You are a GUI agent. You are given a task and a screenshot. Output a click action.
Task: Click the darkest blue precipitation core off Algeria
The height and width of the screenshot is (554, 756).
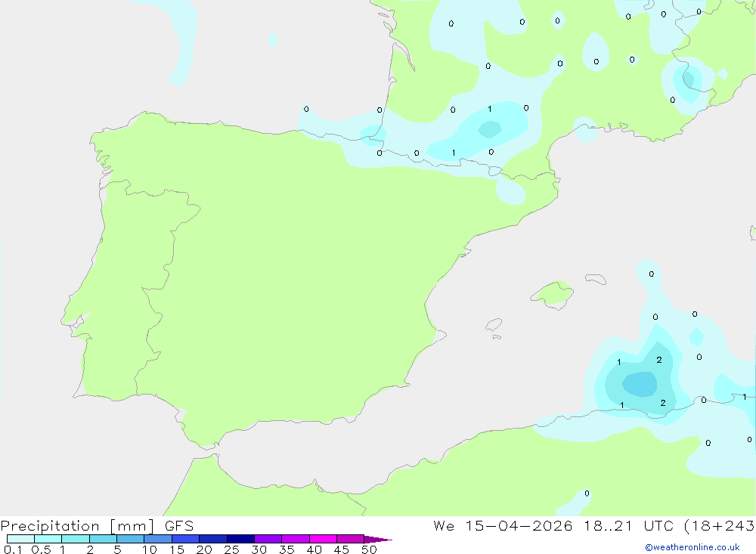pos(640,384)
